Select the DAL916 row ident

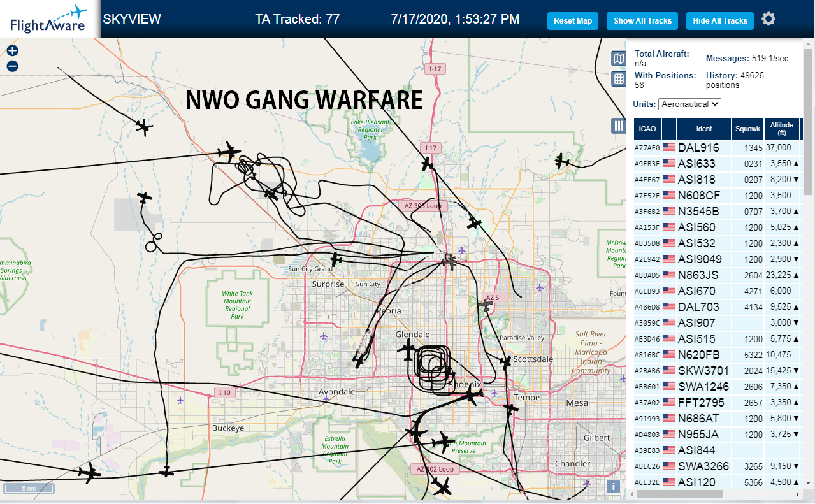698,148
